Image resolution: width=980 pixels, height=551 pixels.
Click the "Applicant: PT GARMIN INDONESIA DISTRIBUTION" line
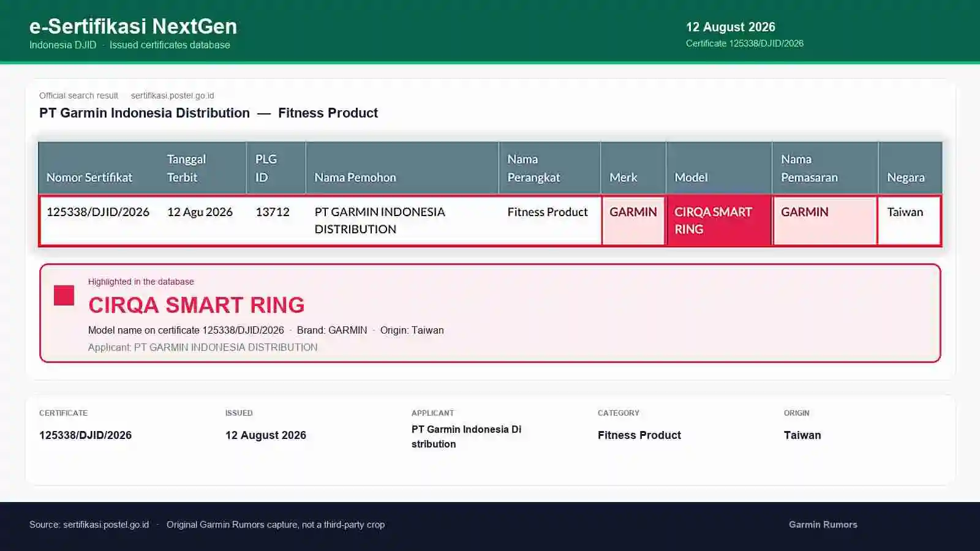[203, 347]
